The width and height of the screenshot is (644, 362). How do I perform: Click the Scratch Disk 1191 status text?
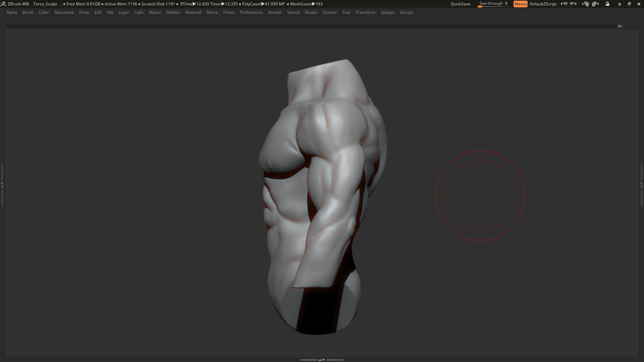pos(158,4)
